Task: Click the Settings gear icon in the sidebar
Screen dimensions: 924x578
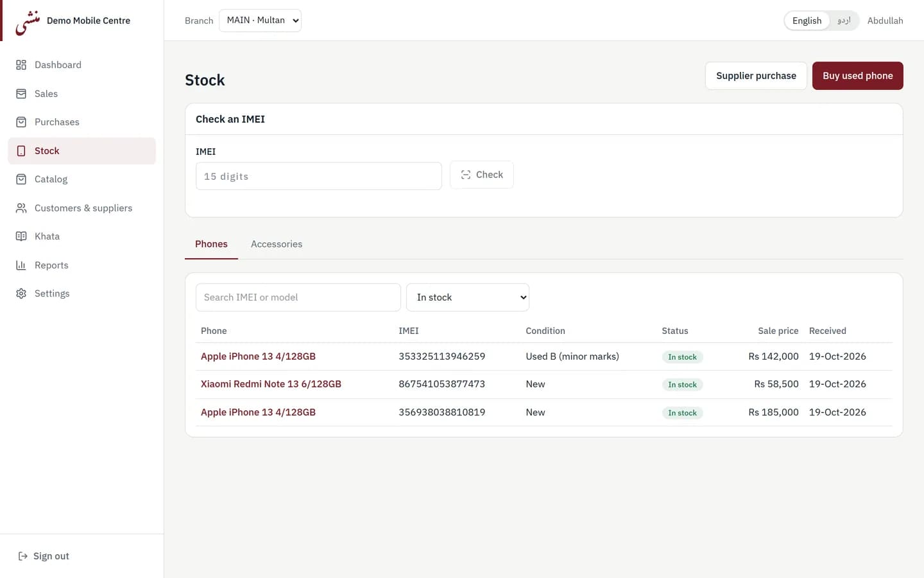Action: (x=21, y=293)
